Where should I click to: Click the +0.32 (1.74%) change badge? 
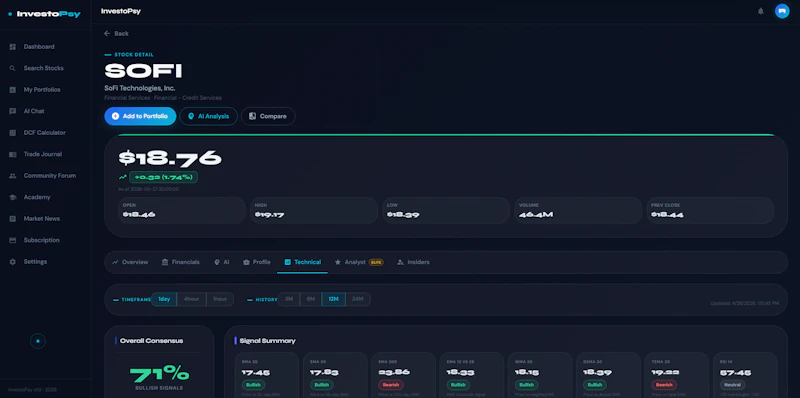click(163, 178)
